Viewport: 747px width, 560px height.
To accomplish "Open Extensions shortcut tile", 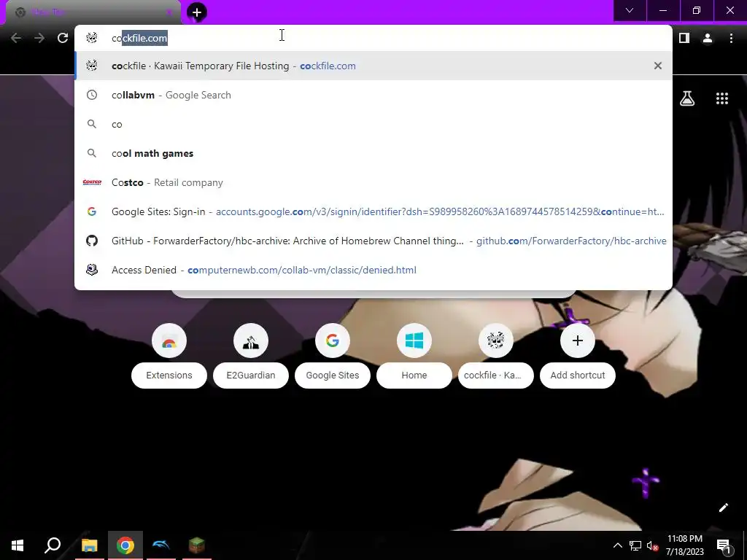I will (x=169, y=341).
